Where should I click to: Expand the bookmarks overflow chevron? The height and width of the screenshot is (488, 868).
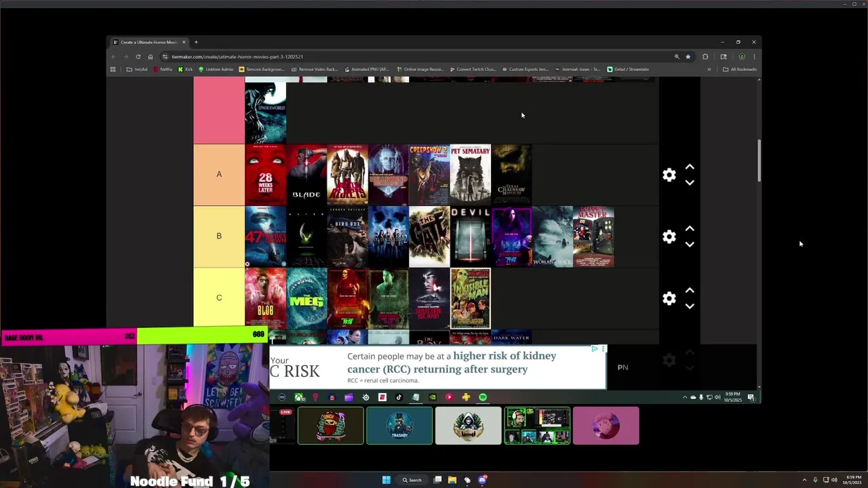tap(709, 69)
